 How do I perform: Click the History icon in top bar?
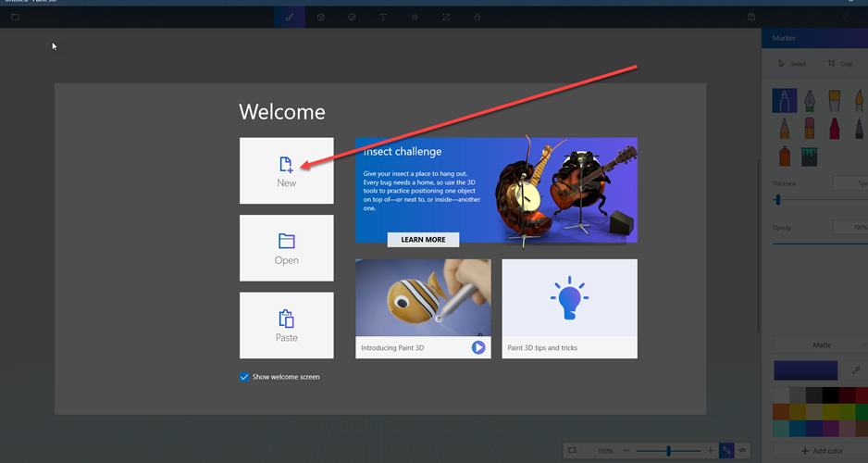click(814, 18)
